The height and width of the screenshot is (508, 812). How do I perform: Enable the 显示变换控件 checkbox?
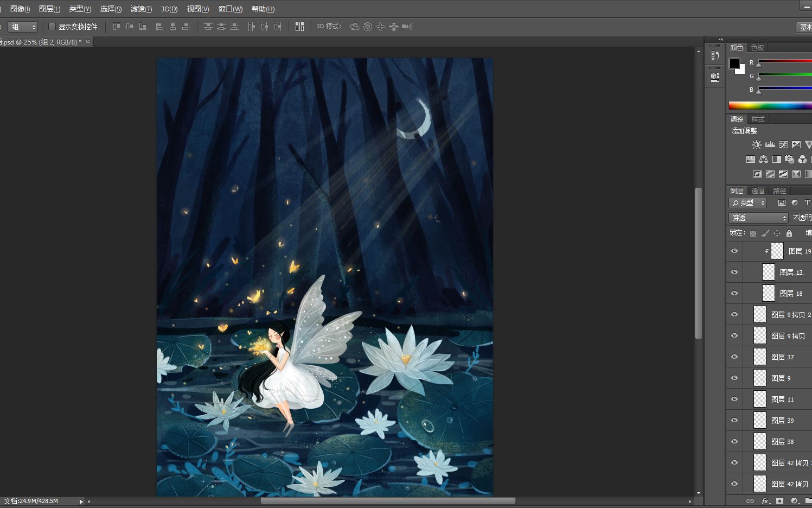click(52, 27)
